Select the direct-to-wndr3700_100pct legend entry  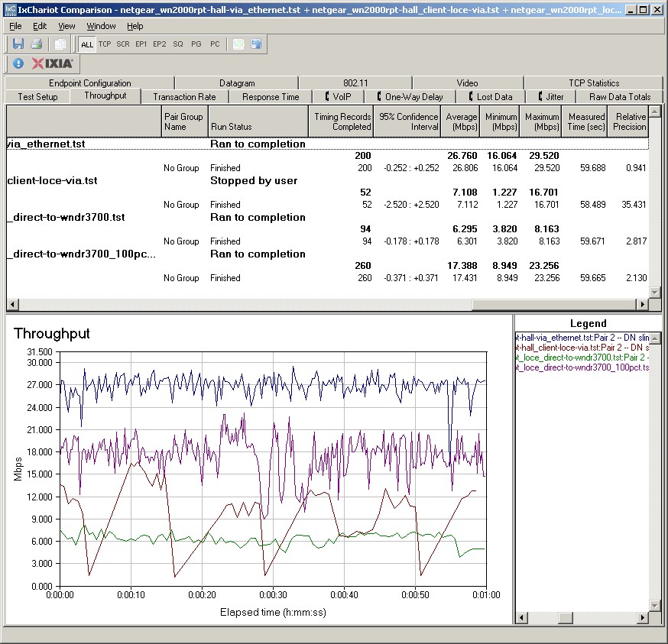[582, 367]
